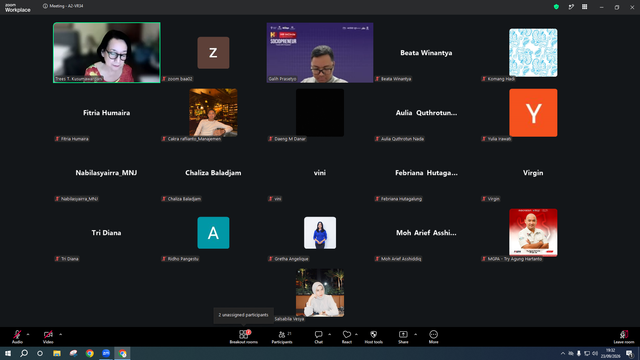Open the view layout grid icon
Screen dimensions: 640x360
[x=584, y=7]
